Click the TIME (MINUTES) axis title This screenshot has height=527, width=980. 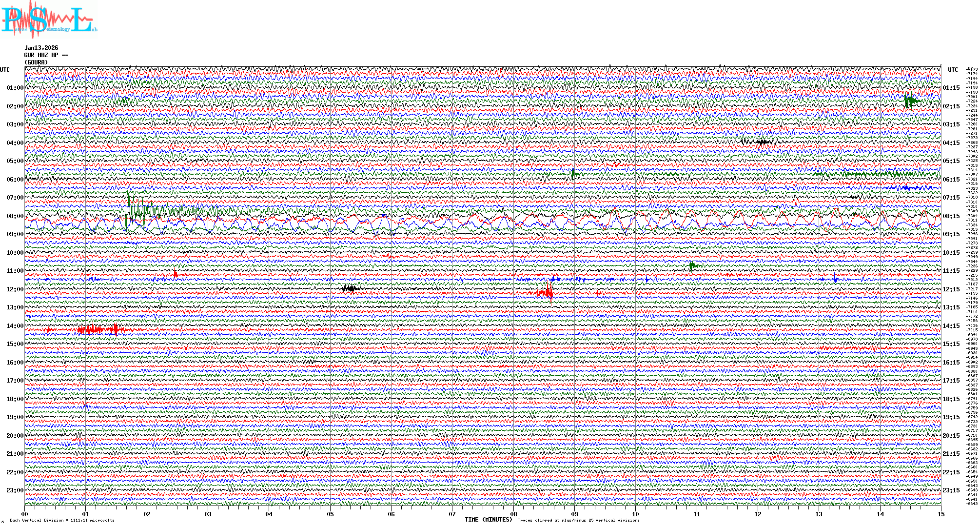[489, 520]
